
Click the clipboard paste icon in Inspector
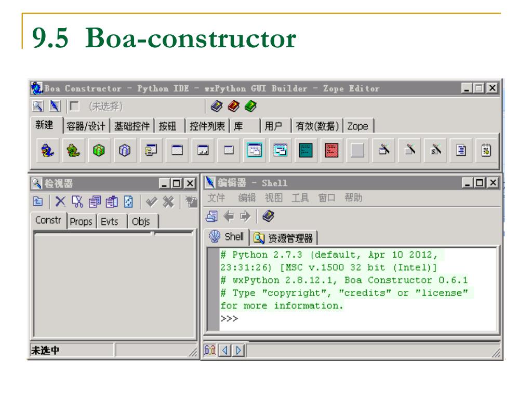point(112,202)
